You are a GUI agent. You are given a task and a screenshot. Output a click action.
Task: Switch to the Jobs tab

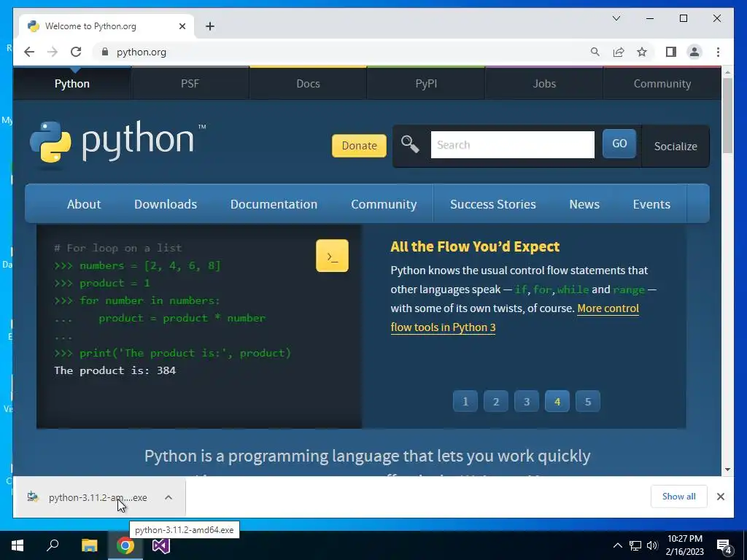click(544, 83)
